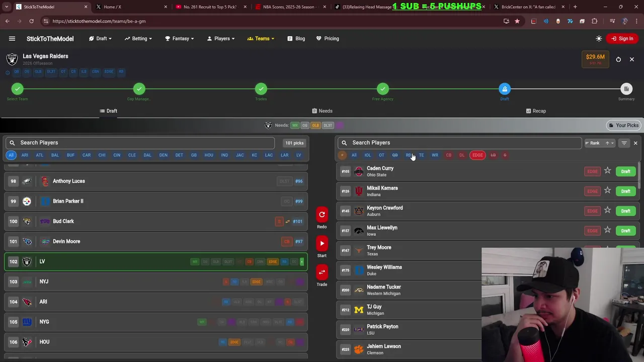
Task: Expand the Fantasy dropdown menu
Action: click(181, 39)
